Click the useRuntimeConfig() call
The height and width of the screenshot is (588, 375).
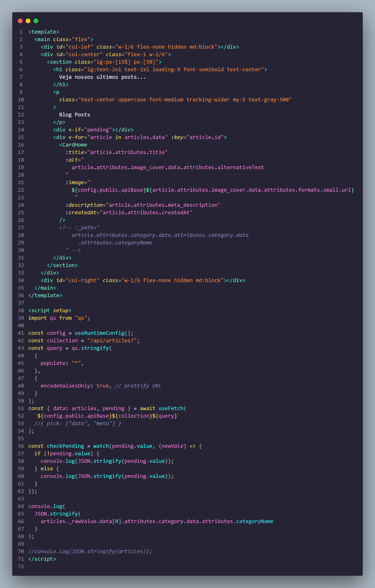(x=104, y=333)
